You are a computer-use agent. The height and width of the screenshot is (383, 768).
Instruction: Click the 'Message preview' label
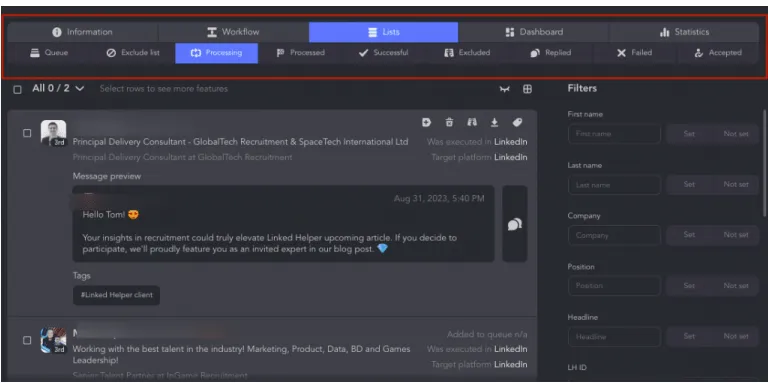coord(107,176)
